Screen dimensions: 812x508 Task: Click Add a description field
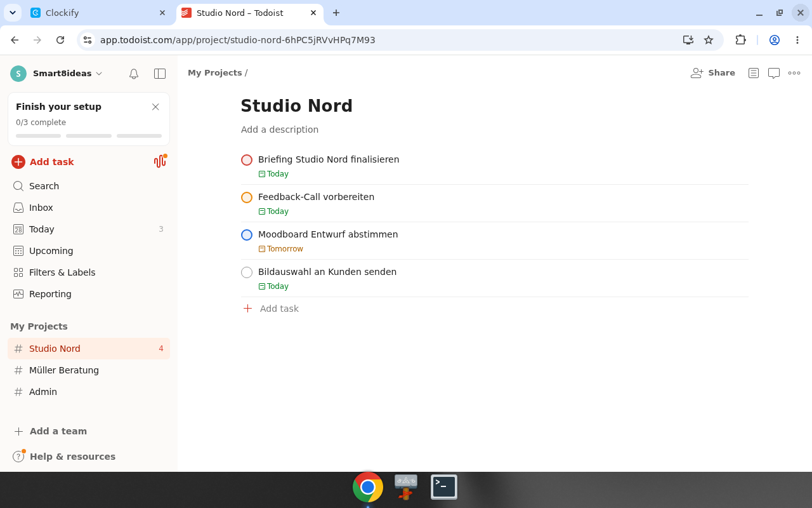[280, 130]
